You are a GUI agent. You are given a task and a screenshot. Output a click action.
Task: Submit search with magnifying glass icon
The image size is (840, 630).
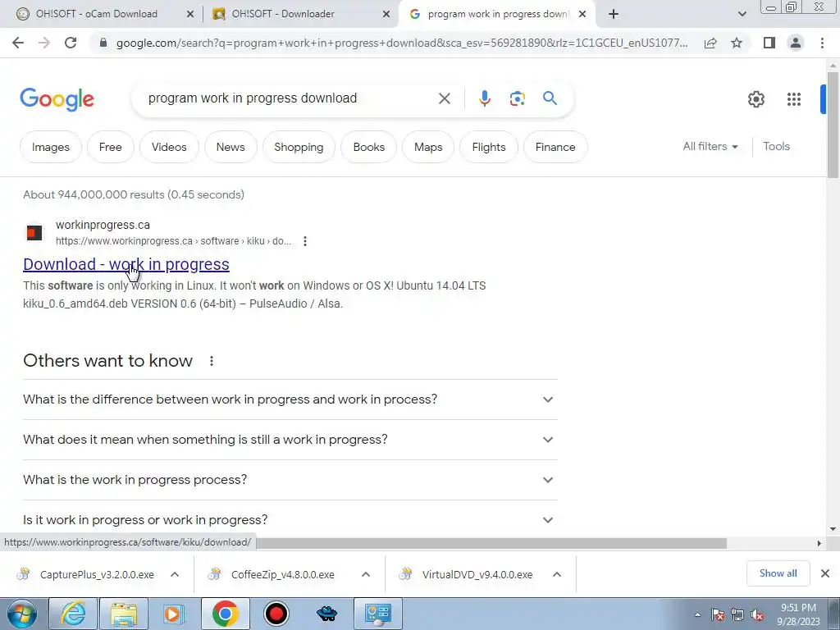pyautogui.click(x=550, y=98)
